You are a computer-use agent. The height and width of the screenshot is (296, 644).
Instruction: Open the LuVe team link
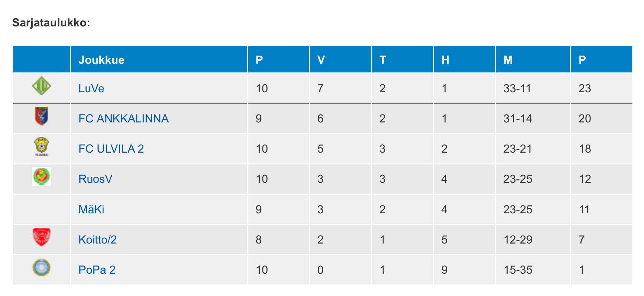(x=91, y=88)
